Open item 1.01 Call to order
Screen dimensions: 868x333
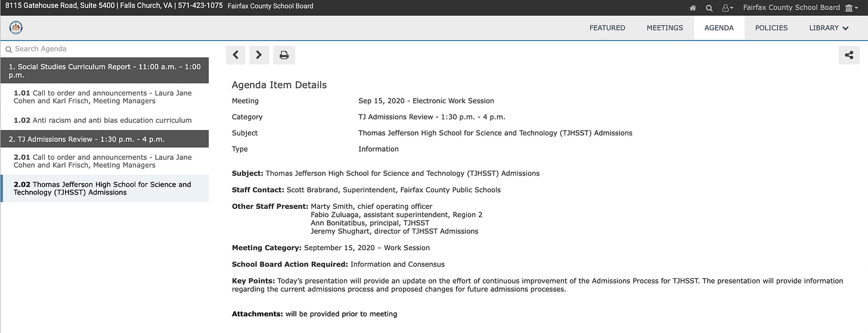(x=104, y=97)
